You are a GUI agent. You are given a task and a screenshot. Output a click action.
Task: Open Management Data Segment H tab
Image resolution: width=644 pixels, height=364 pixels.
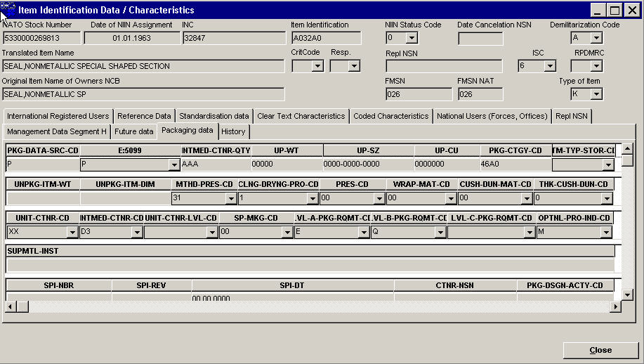57,131
